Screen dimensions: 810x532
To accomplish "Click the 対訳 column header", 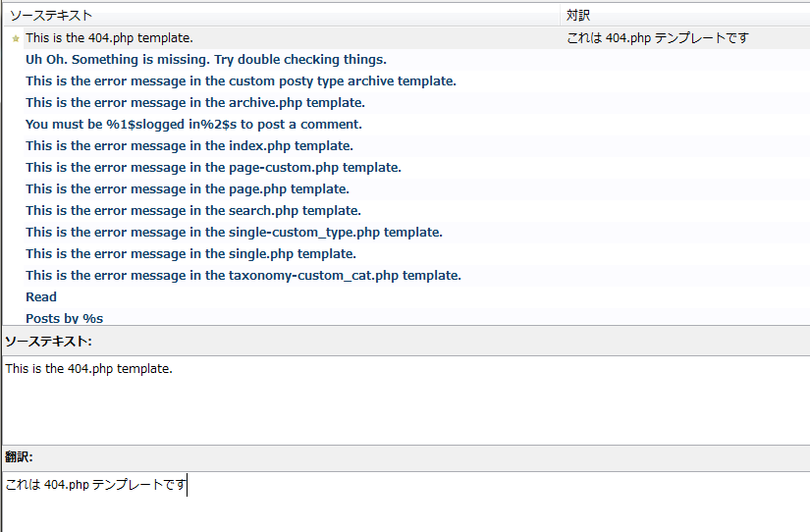I will pyautogui.click(x=579, y=16).
